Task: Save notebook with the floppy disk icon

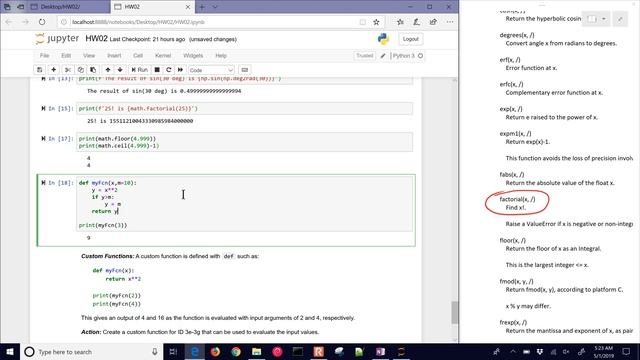Action: click(x=40, y=70)
